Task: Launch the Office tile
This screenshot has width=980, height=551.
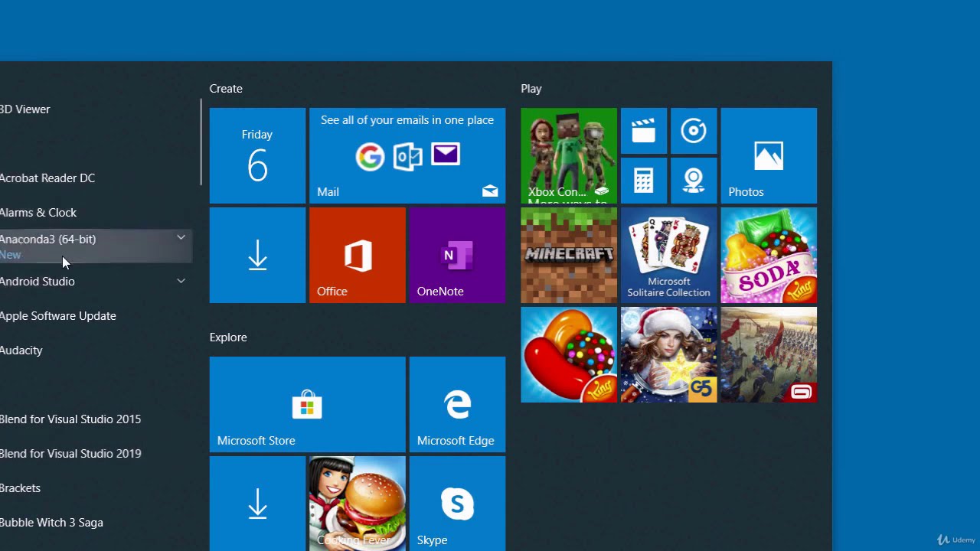Action: coord(358,255)
